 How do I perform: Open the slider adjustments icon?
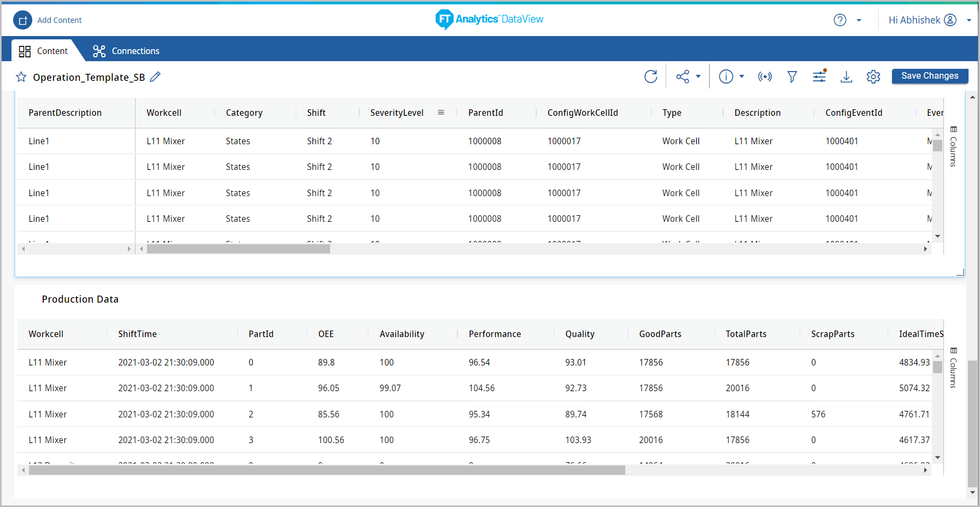[819, 76]
